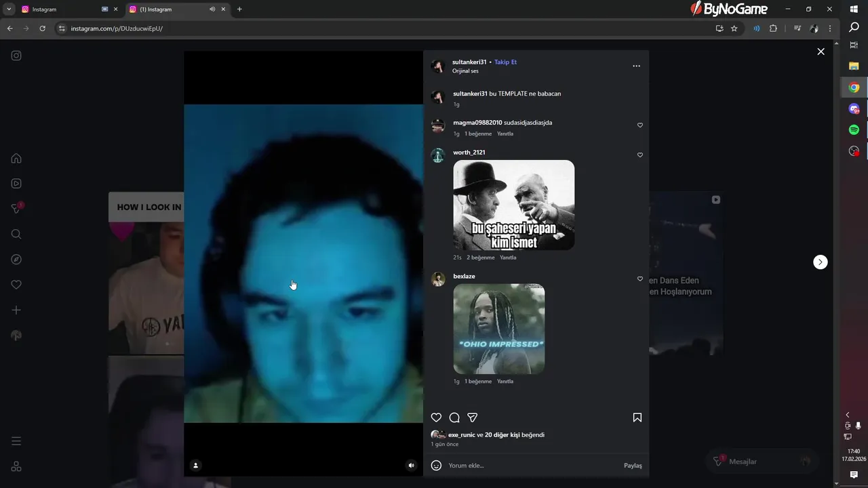Click the comment bubble icon under post
This screenshot has width=868, height=488.
pyautogui.click(x=454, y=418)
